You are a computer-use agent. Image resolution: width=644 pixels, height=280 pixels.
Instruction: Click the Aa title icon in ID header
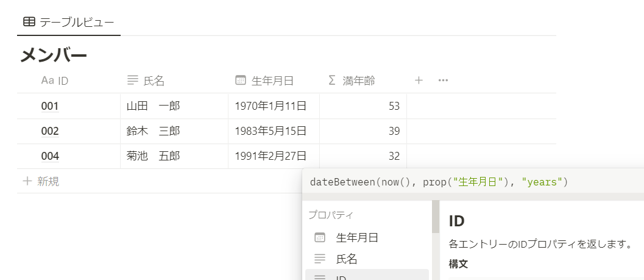tap(48, 81)
